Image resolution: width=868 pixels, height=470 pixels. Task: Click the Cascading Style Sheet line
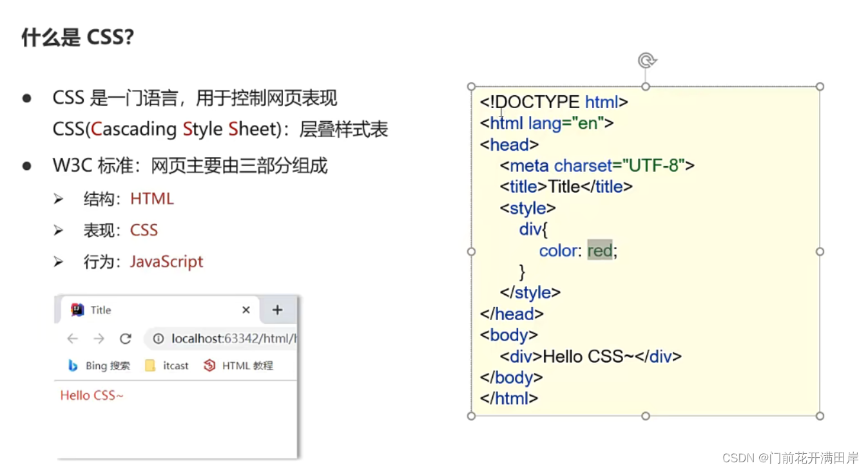[x=220, y=129]
